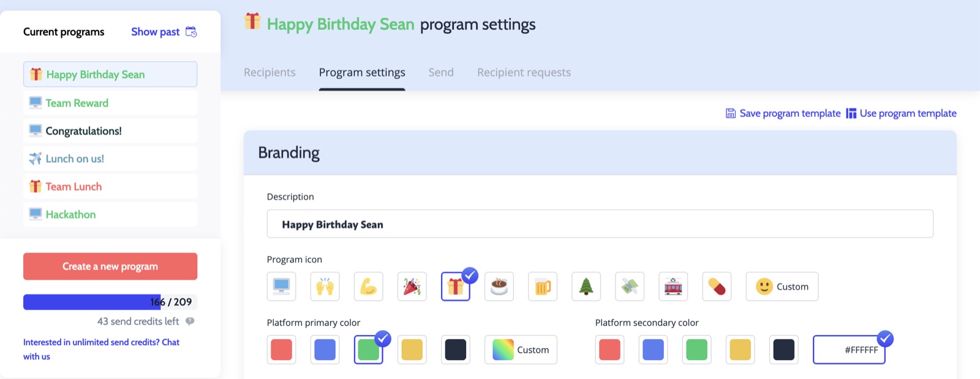Select green as platform primary color
The height and width of the screenshot is (379, 980).
click(369, 350)
